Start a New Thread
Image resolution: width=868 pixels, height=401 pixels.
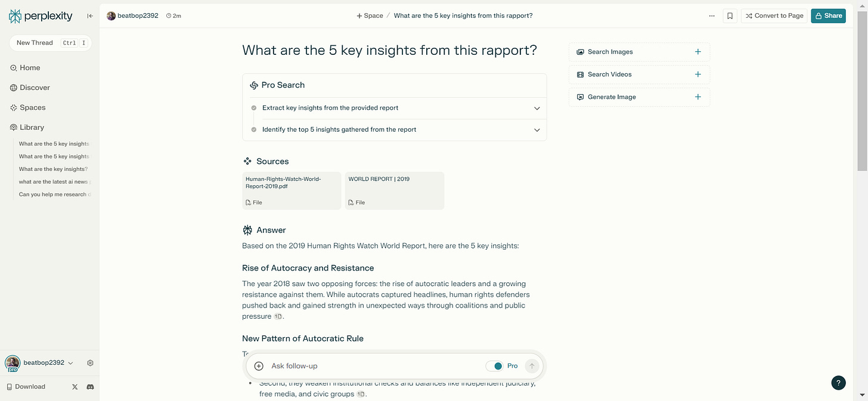(x=51, y=43)
